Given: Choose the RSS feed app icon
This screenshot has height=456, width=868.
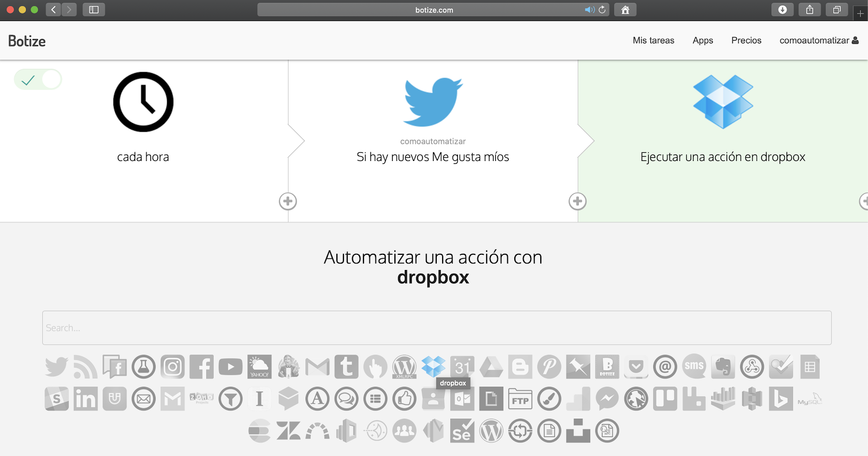Looking at the screenshot, I should pos(85,367).
